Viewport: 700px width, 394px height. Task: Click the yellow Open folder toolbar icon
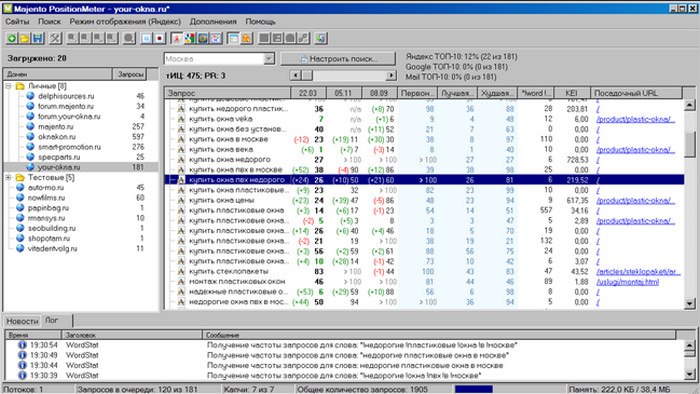tap(25, 38)
